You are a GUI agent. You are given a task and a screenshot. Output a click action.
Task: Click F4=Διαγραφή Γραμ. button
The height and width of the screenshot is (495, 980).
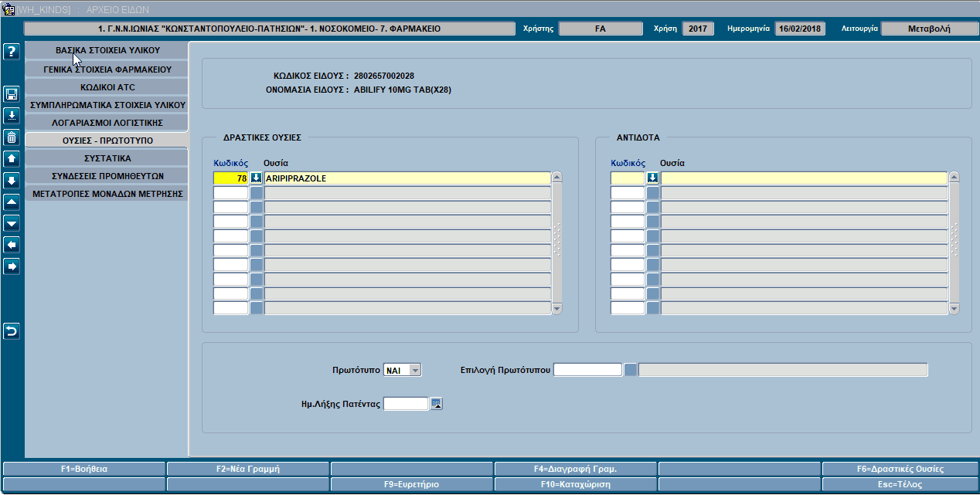click(575, 469)
